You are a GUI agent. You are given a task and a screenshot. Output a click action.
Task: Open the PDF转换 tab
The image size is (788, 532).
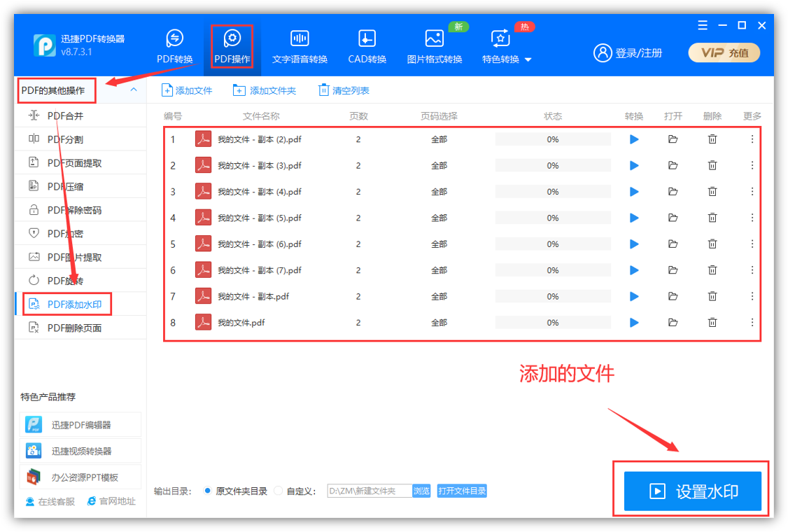coord(174,46)
